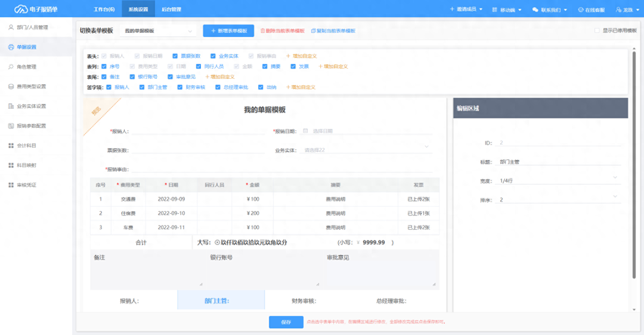Select the highlighted 部门主管 signature cell
Viewport: 644px width, 335px height.
(221, 300)
